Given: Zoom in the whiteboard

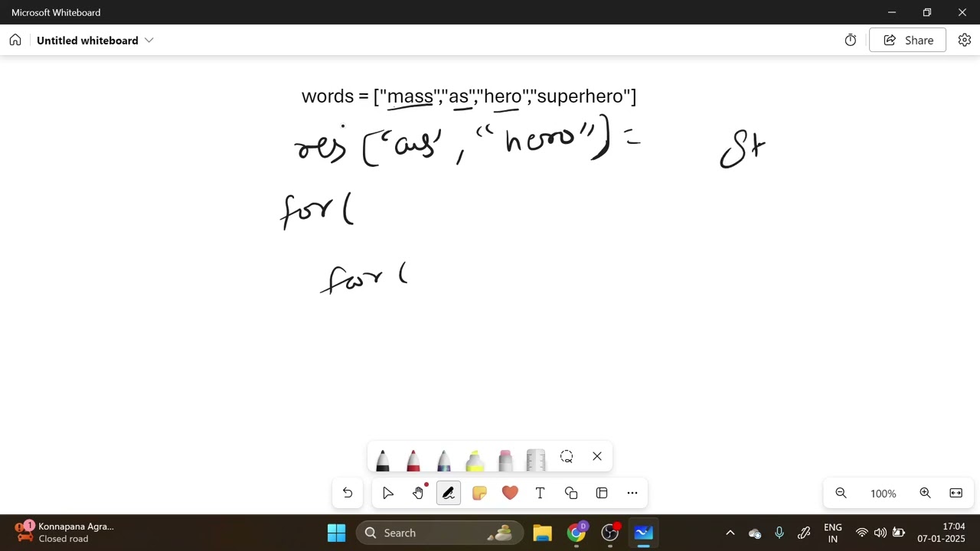Looking at the screenshot, I should 925,494.
